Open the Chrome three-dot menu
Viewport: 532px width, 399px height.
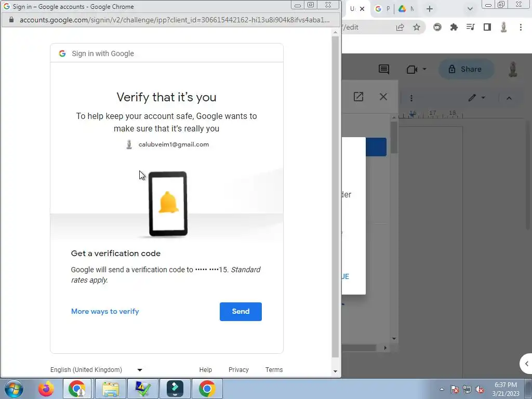pyautogui.click(x=521, y=27)
